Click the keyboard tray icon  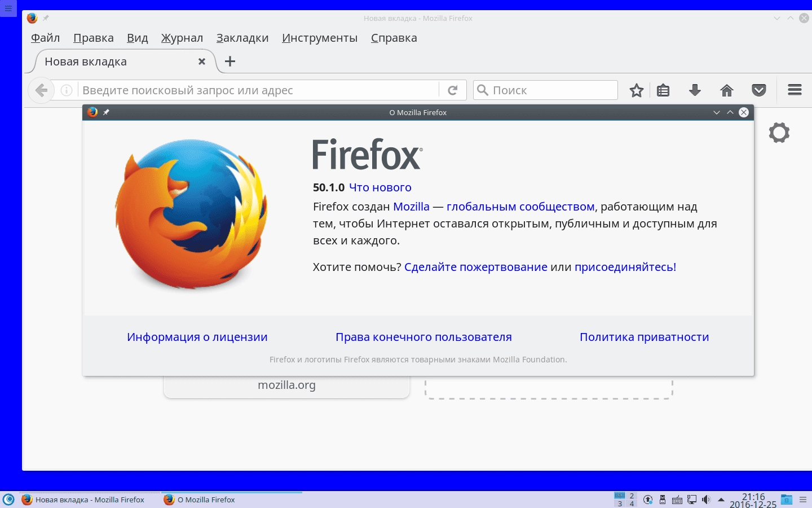pos(677,500)
